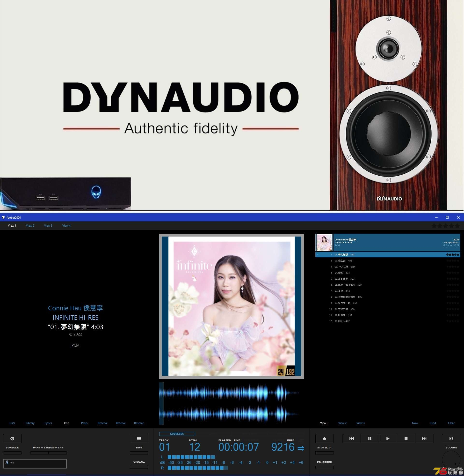
Task: Click the 9216 KBPS bitrate readout
Action: click(283, 447)
